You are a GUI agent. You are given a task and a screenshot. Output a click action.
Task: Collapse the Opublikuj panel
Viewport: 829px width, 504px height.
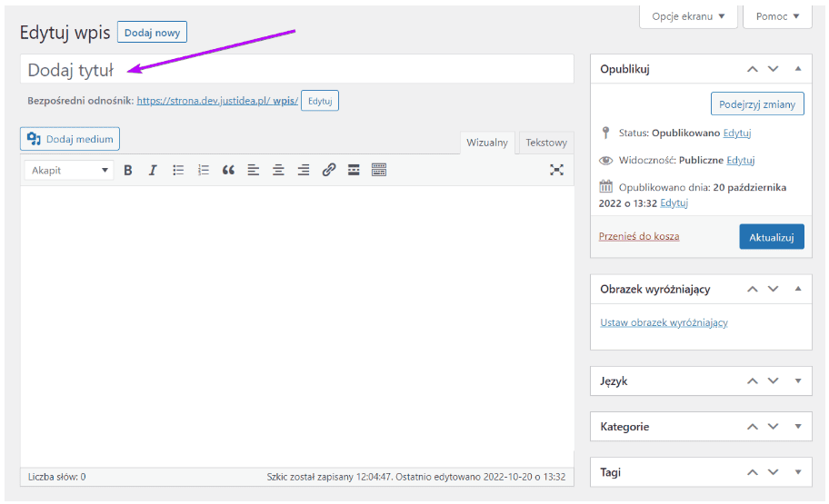(798, 69)
